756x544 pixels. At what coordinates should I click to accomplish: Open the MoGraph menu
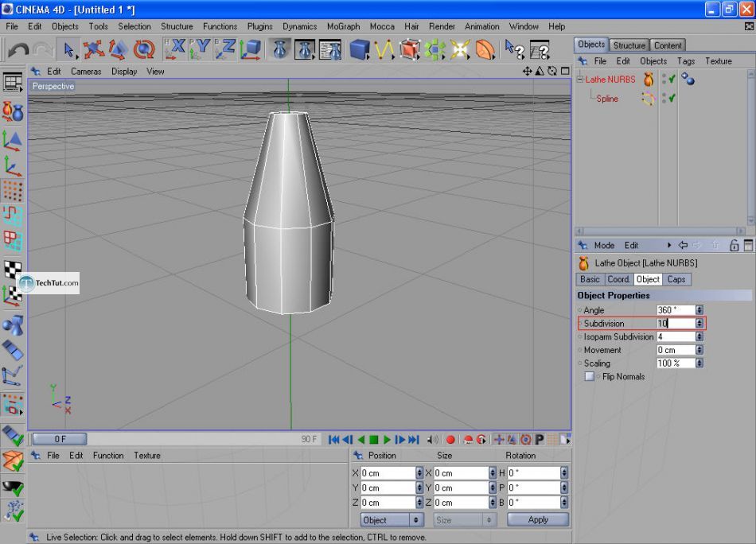[343, 26]
